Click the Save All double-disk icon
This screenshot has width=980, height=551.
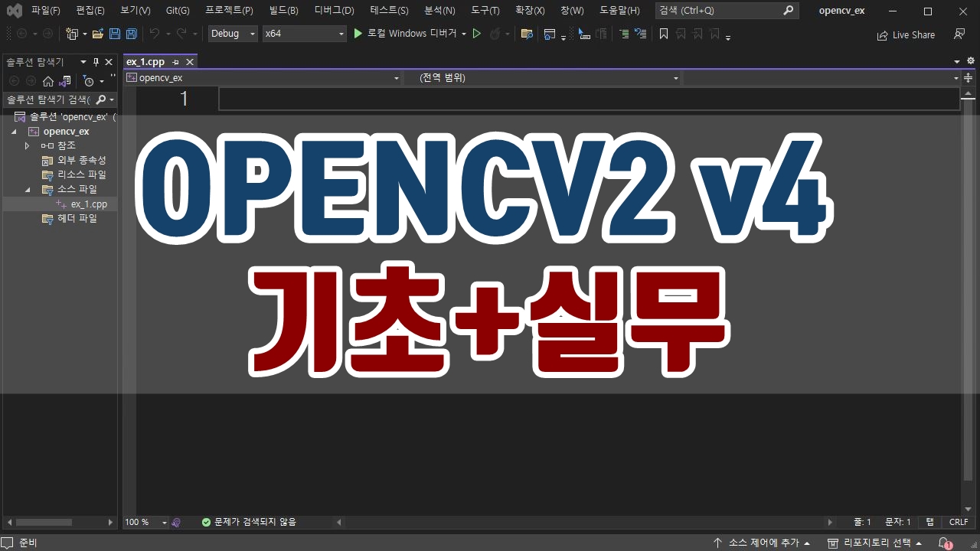click(132, 34)
